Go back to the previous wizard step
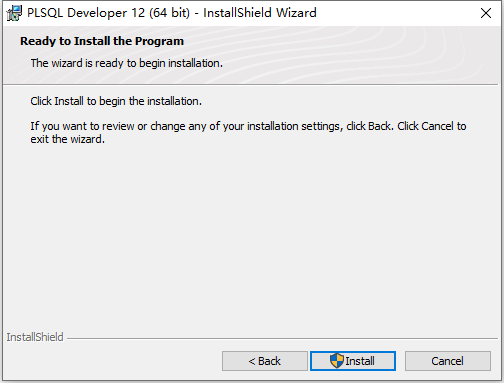The width and height of the screenshot is (504, 383). click(x=265, y=361)
